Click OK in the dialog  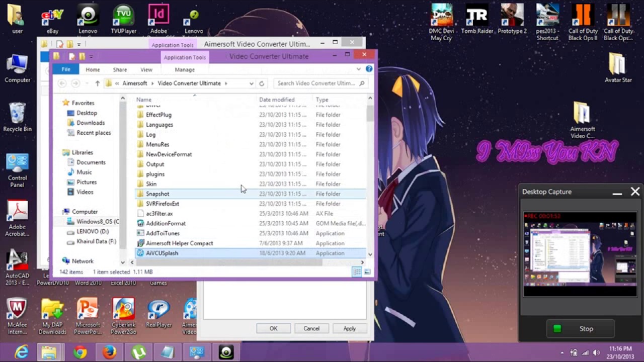tap(273, 328)
